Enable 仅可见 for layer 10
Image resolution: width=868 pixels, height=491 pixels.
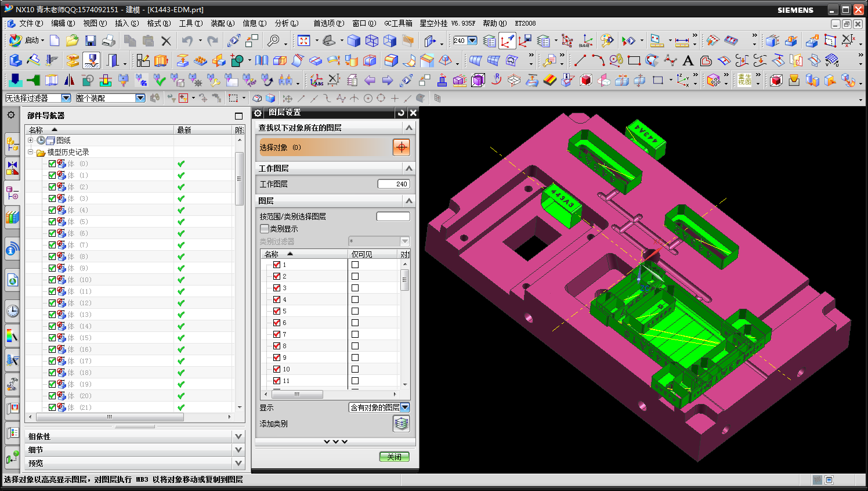pos(355,369)
